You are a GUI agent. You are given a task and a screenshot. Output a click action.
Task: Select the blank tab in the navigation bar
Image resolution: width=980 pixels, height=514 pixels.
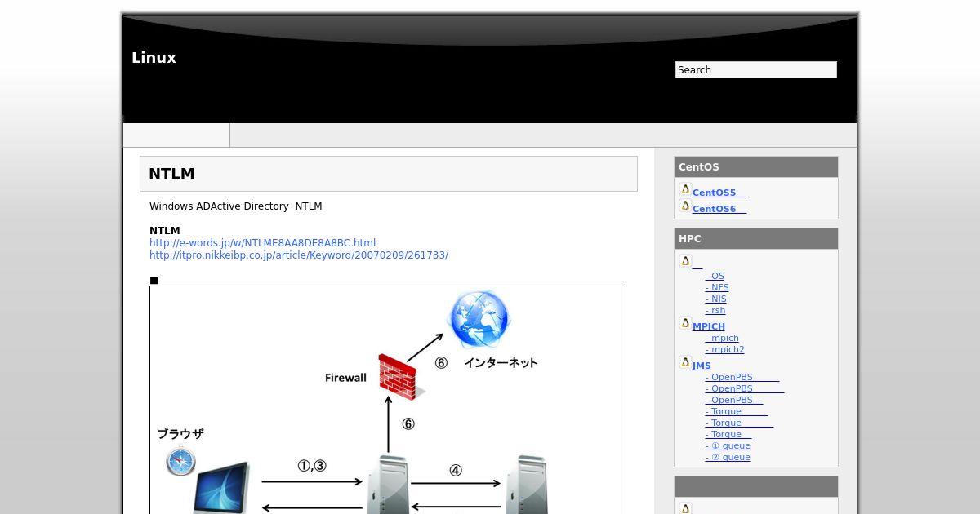(x=176, y=135)
